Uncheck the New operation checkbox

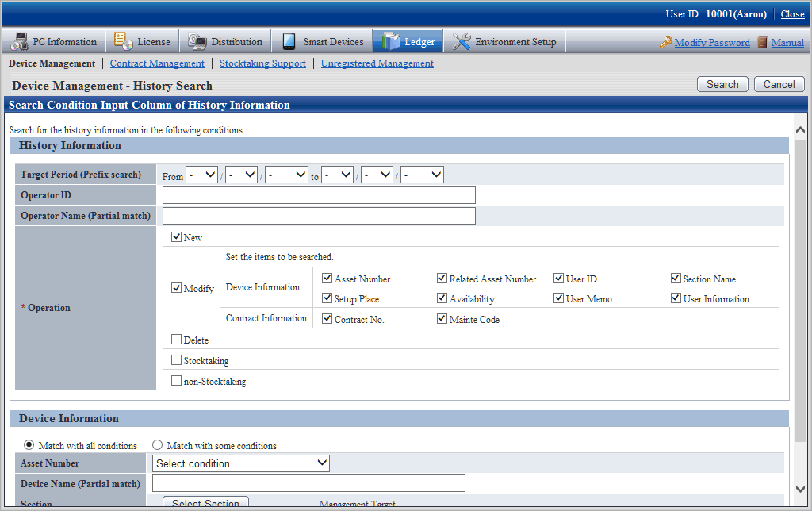pos(176,236)
